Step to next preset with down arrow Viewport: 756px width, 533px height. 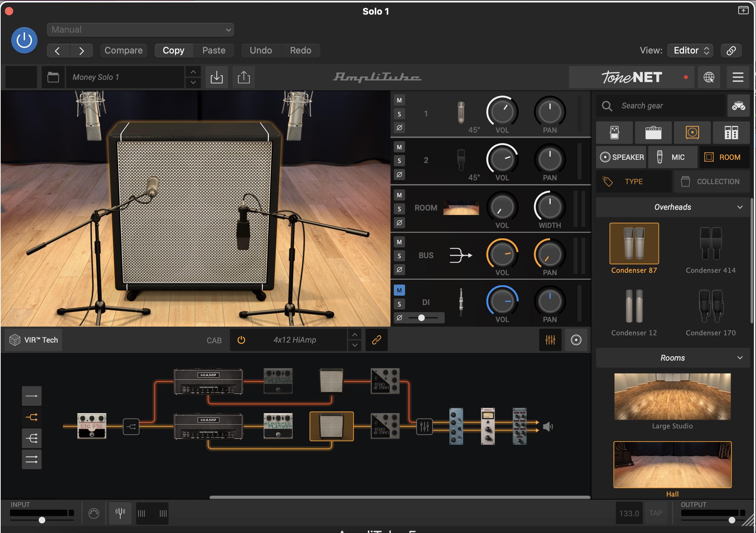tap(193, 83)
